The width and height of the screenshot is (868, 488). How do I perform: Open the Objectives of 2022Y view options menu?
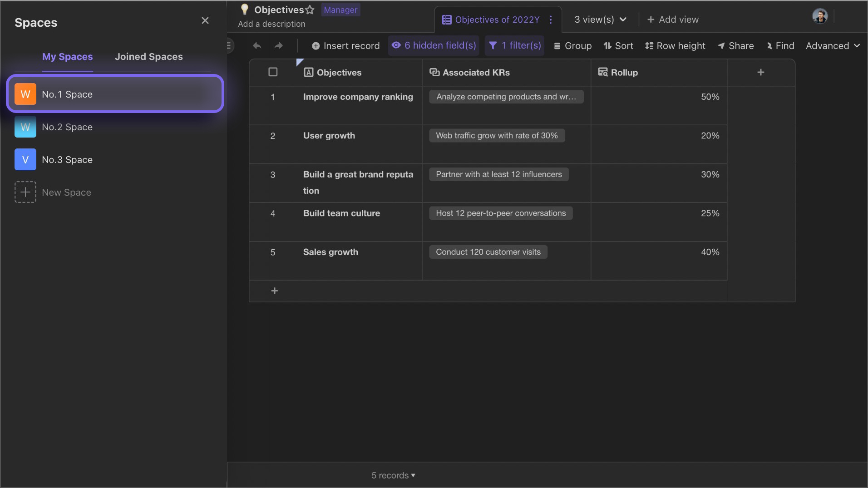click(551, 20)
